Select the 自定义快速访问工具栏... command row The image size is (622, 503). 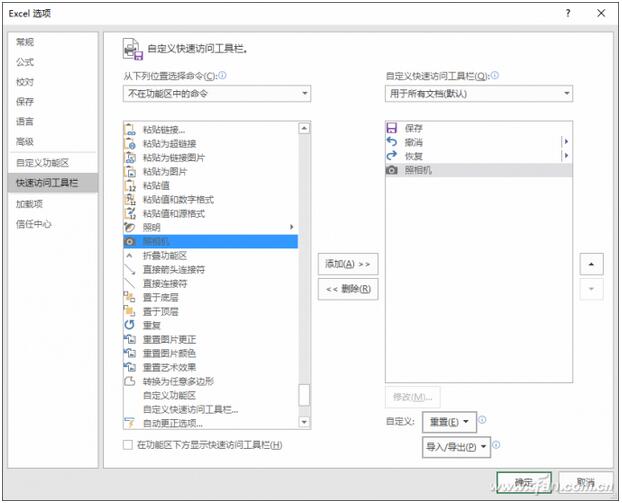211,409
